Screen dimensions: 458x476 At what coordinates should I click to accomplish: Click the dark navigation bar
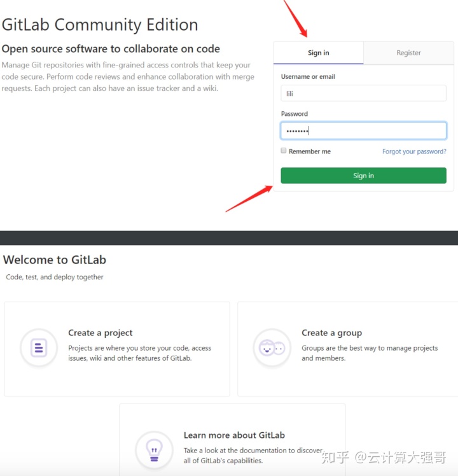[x=229, y=238]
